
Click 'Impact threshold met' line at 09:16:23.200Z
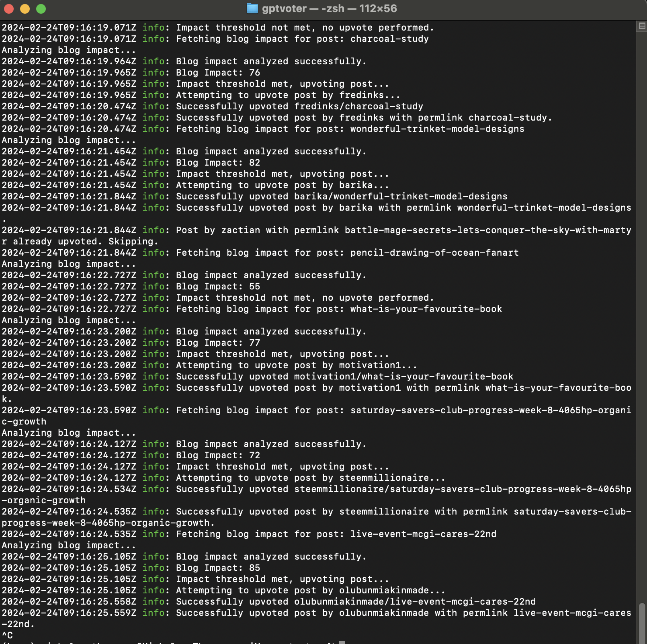tap(283, 354)
